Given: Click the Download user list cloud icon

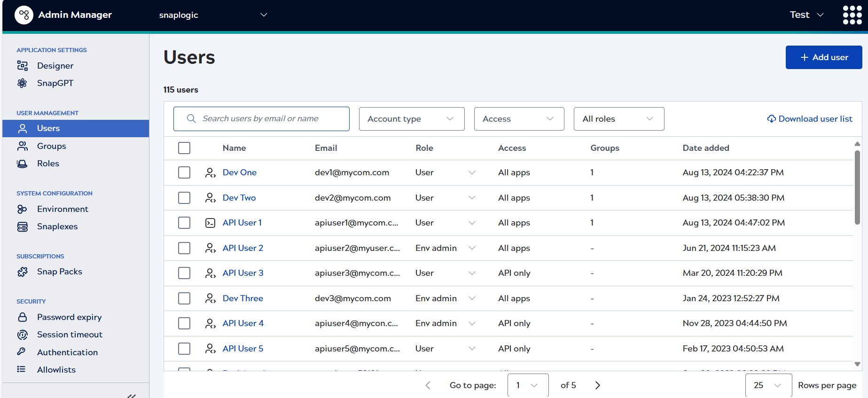Looking at the screenshot, I should (771, 119).
